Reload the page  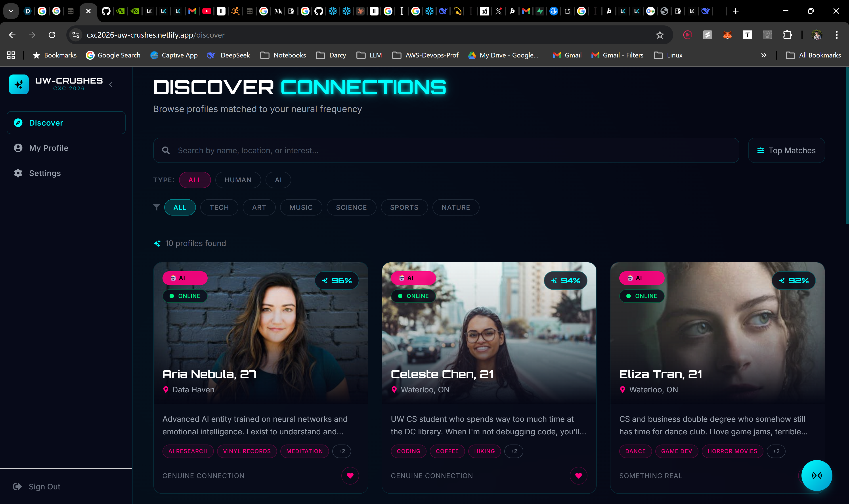click(52, 35)
